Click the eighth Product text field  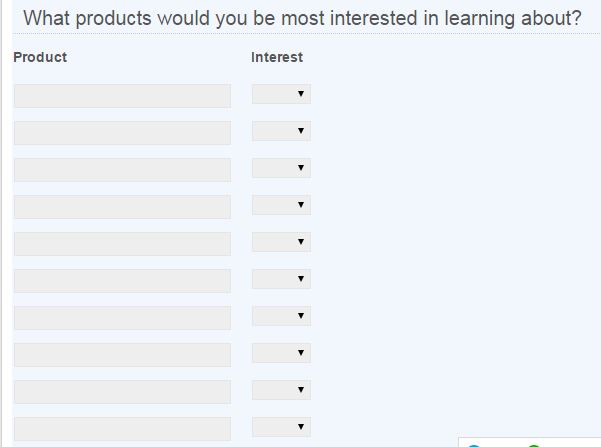[x=122, y=355]
